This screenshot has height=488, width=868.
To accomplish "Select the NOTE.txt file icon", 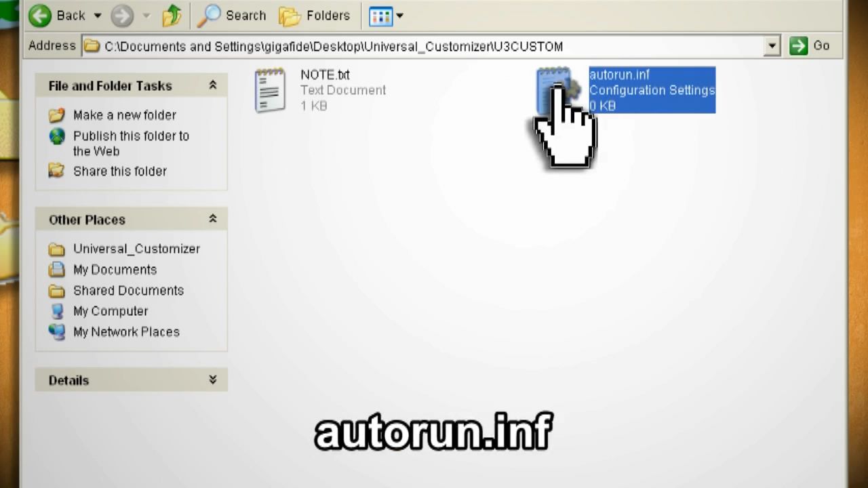I will tap(271, 89).
